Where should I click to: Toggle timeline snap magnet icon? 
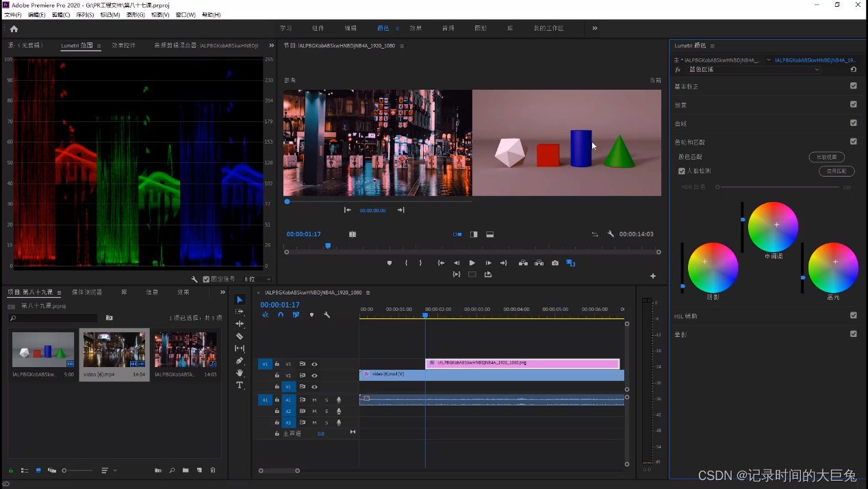pyautogui.click(x=281, y=315)
